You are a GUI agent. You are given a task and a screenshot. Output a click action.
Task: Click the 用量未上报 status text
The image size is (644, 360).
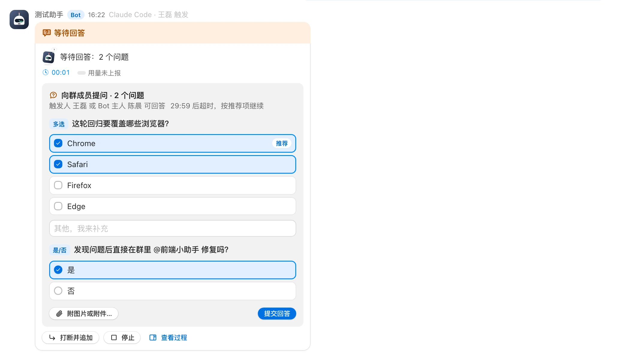point(104,73)
